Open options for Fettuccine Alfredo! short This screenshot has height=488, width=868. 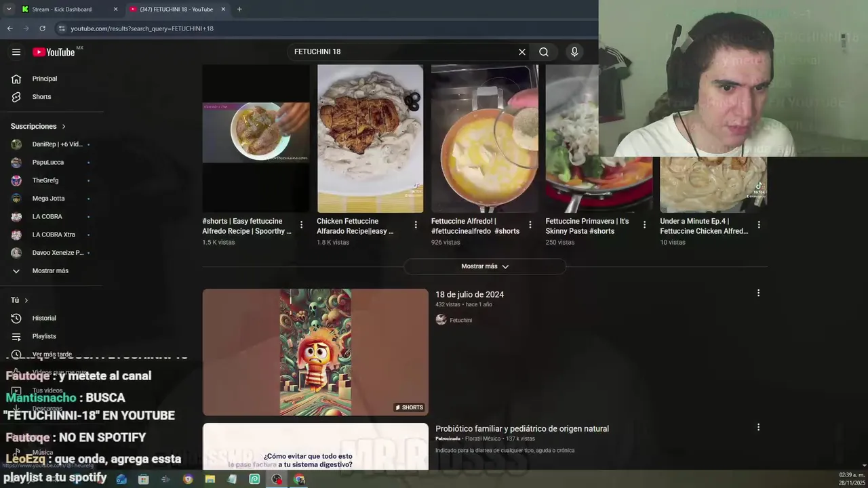[530, 224]
